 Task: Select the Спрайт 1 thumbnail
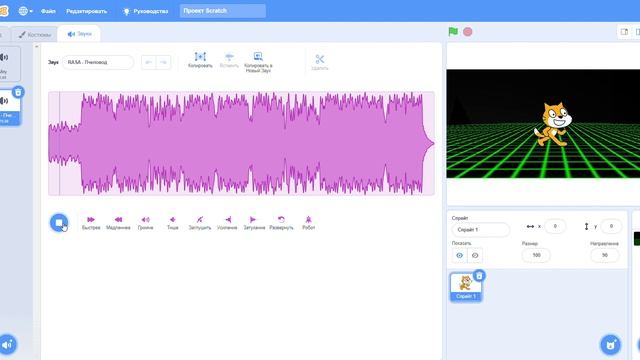click(x=466, y=287)
